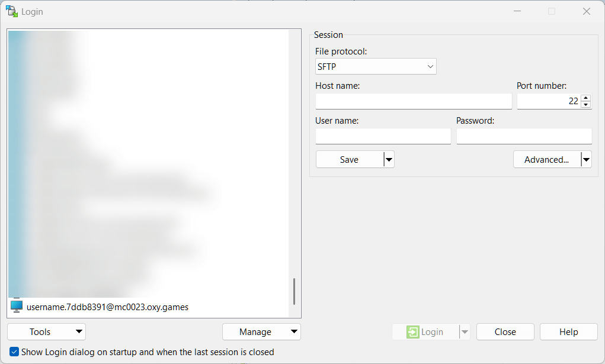Open the Help button
The height and width of the screenshot is (364, 605).
(x=568, y=332)
